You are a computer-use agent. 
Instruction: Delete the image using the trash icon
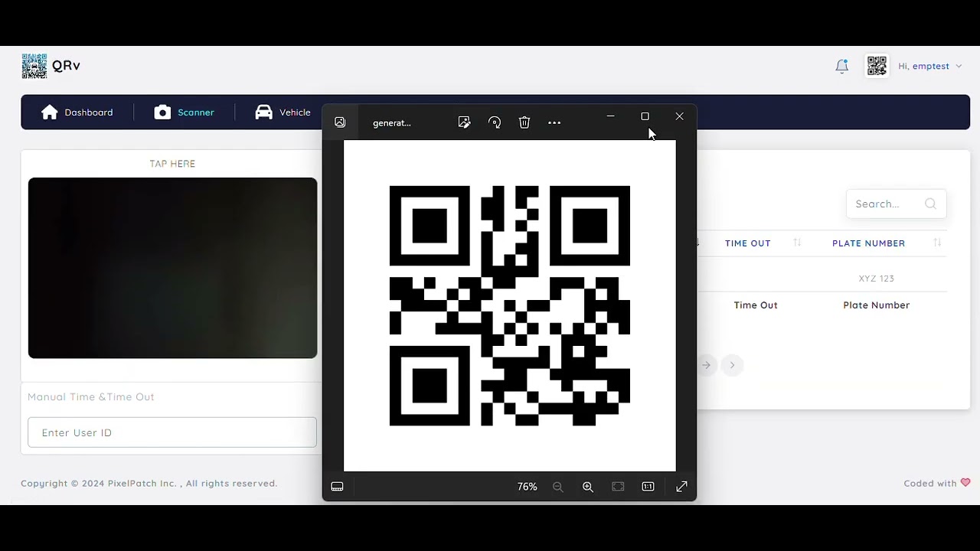524,122
